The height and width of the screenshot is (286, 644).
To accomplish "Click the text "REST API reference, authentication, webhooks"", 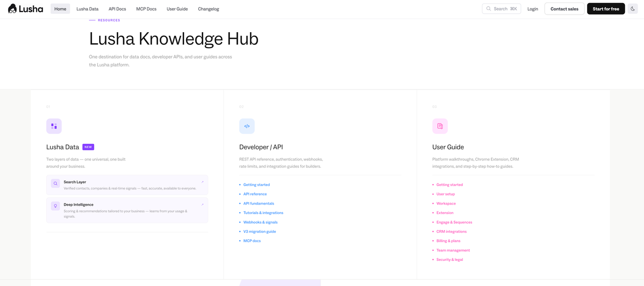I will pos(281,159).
